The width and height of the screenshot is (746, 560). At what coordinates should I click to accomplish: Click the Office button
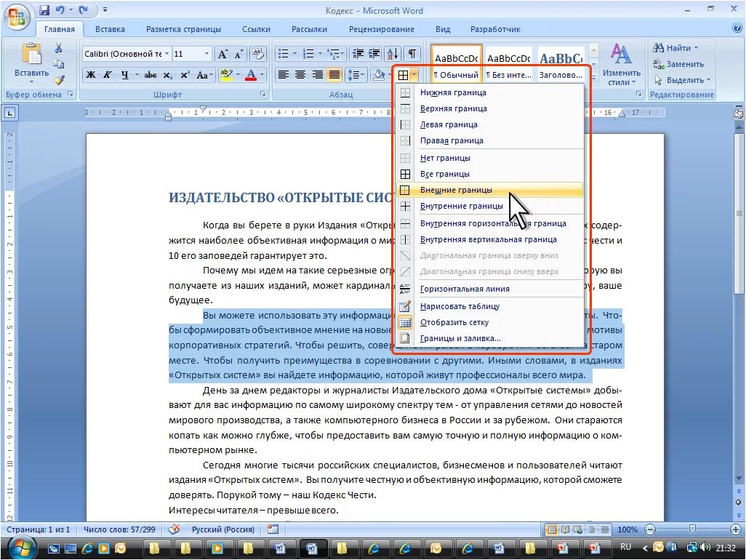coord(16,16)
